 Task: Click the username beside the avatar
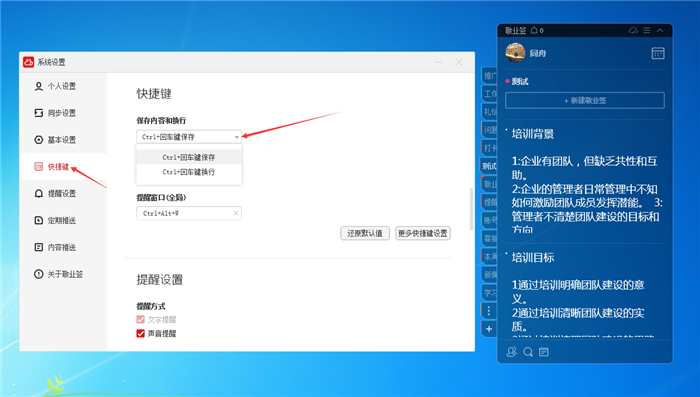(x=538, y=53)
